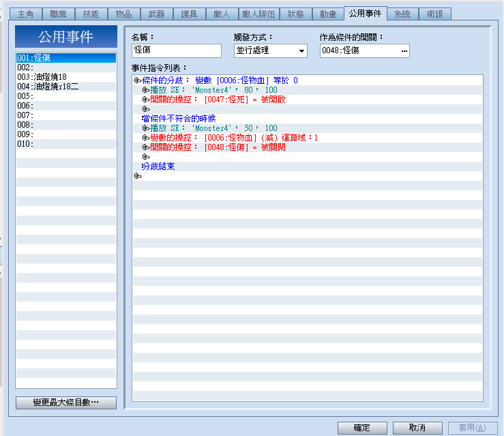Screen dimensions: 504x436
Task: Select common event slot 006
Action: coord(66,106)
